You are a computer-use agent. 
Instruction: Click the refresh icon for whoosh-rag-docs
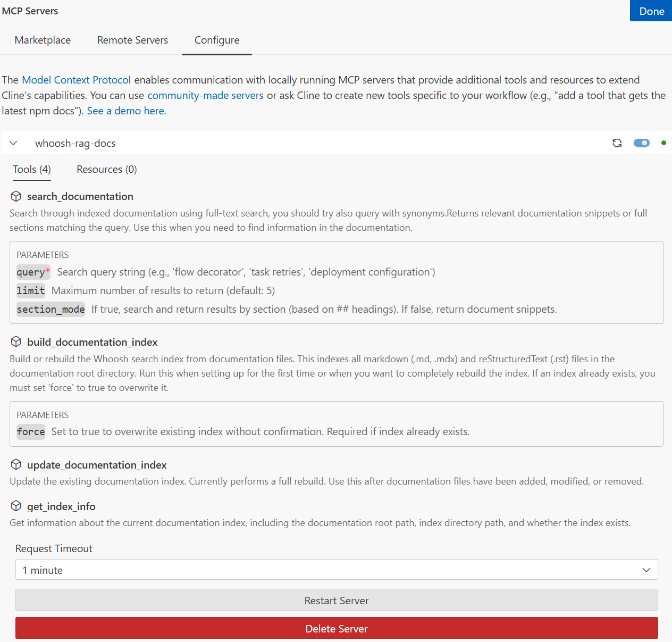click(x=617, y=143)
